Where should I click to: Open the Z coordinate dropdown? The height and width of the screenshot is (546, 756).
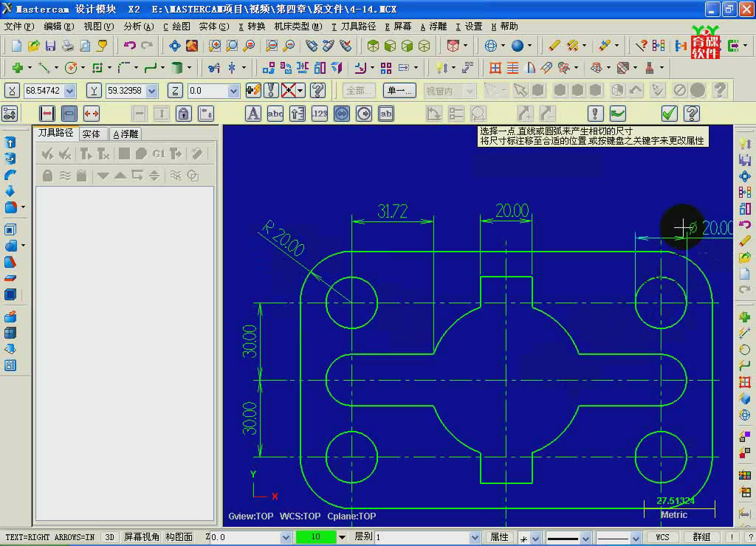[x=234, y=91]
